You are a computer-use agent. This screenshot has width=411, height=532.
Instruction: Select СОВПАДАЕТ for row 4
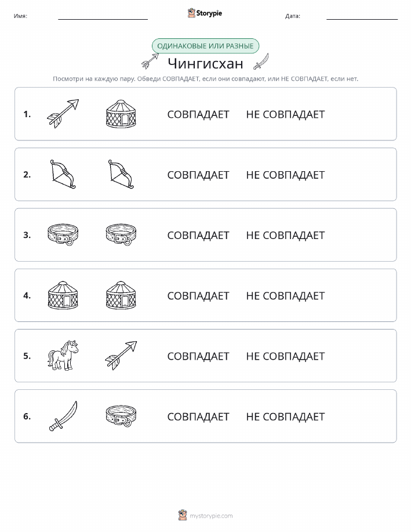tap(198, 295)
